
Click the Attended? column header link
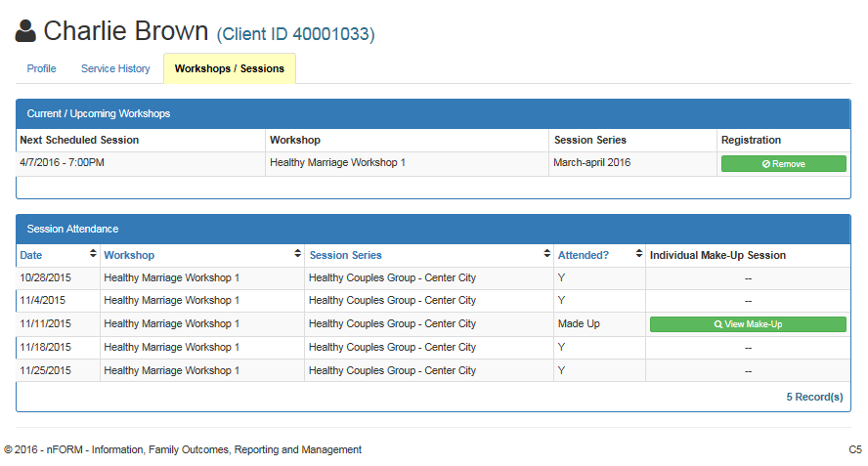tap(583, 255)
